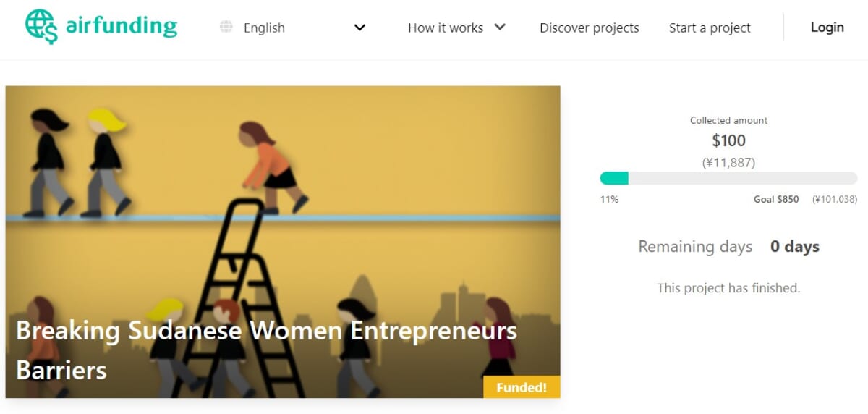Open the How it works menu
The width and height of the screenshot is (868, 414).
coord(446,28)
